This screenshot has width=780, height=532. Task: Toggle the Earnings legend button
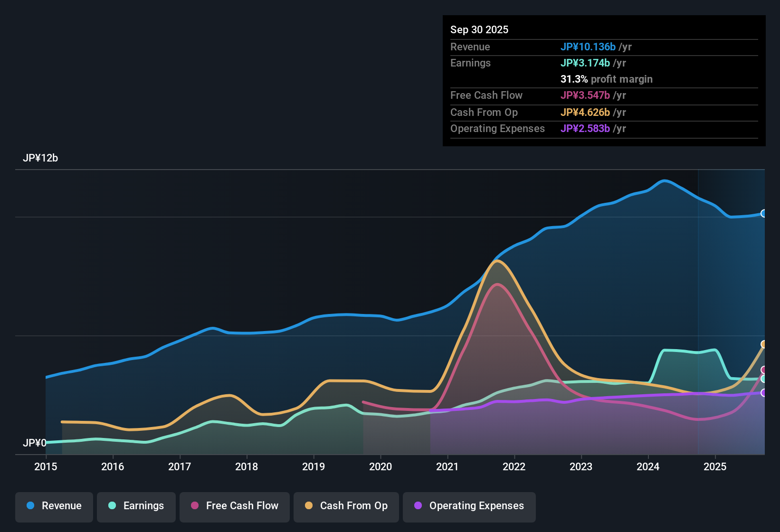click(x=136, y=506)
